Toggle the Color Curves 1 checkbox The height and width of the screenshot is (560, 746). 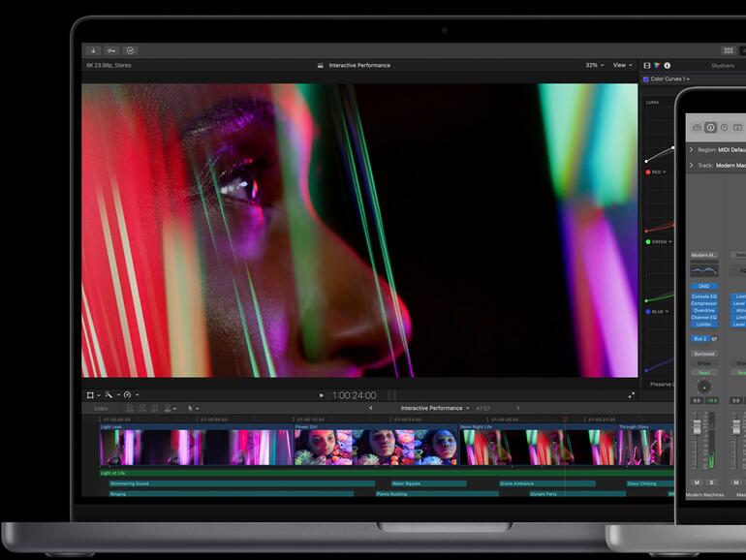click(646, 78)
